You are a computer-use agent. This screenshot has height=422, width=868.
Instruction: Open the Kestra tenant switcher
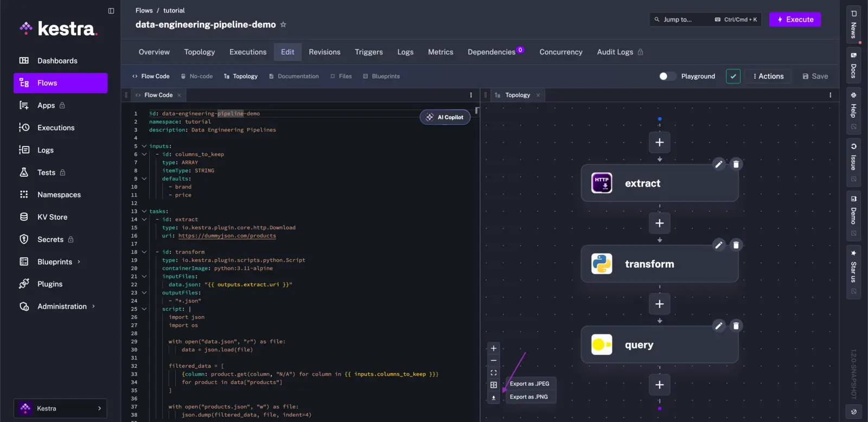60,408
